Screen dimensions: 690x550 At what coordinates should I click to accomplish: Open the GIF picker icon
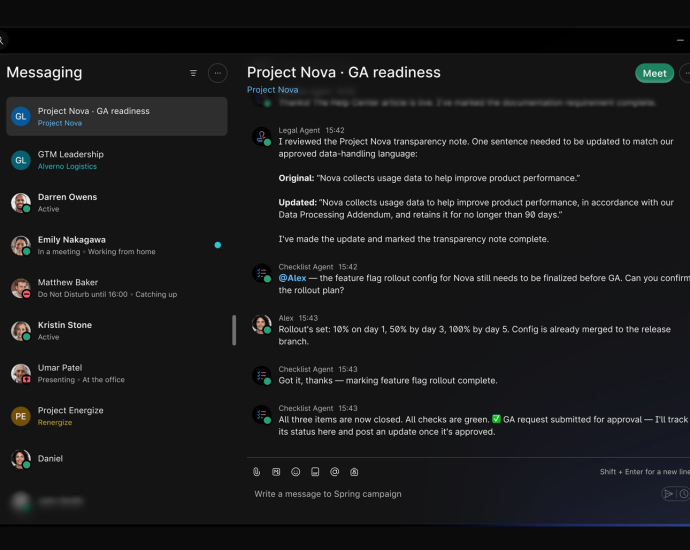(315, 472)
